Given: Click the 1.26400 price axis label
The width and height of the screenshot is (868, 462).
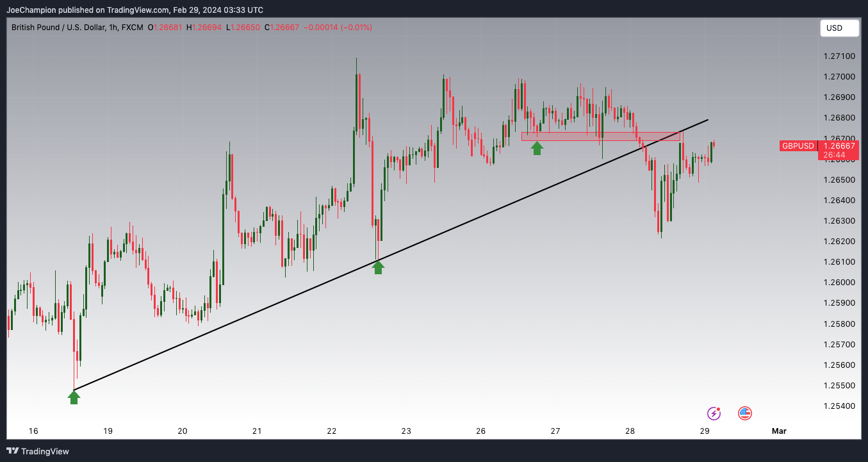Looking at the screenshot, I should (839, 201).
